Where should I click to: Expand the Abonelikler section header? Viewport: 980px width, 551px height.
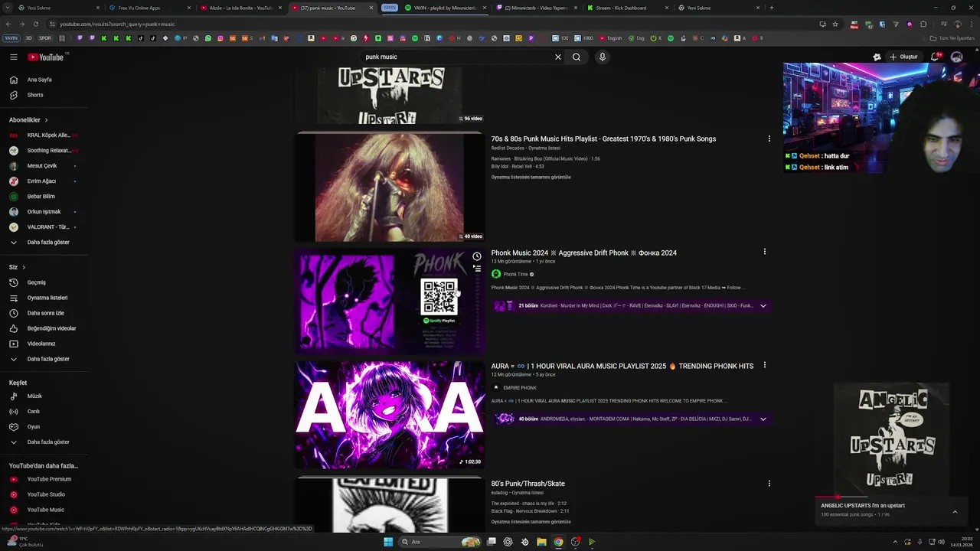(x=28, y=120)
